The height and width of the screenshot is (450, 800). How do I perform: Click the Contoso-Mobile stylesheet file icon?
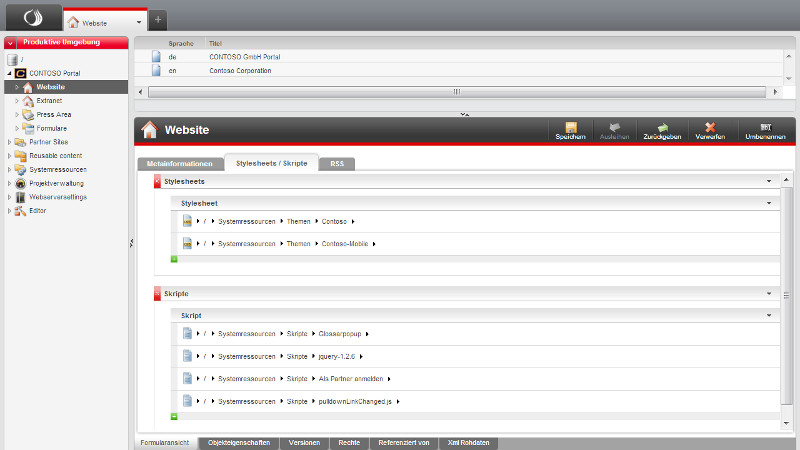[187, 243]
